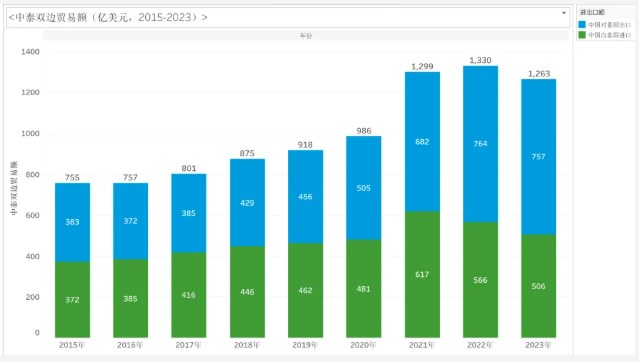Screen dimensions: 639x362
Task: Click the 2017年 axis label
Action: (189, 345)
